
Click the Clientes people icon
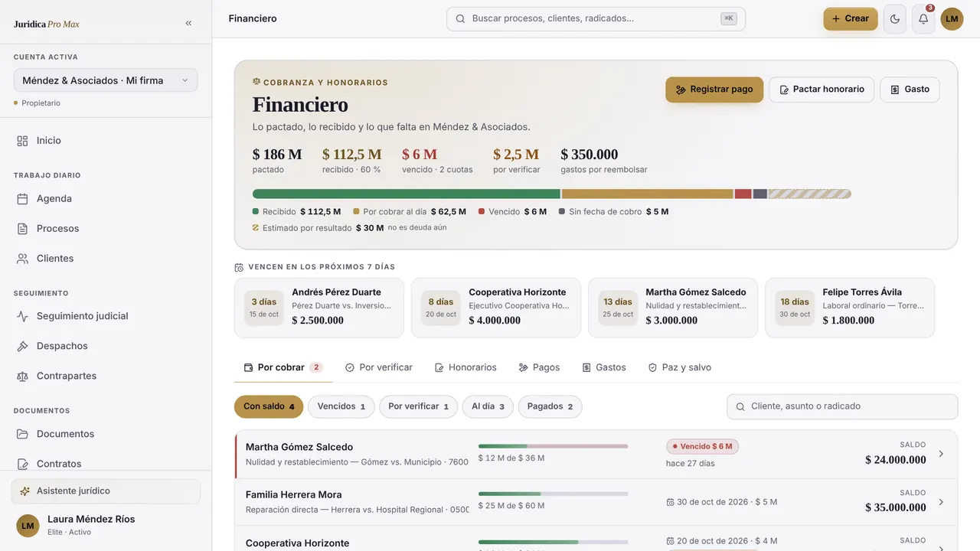click(x=23, y=259)
